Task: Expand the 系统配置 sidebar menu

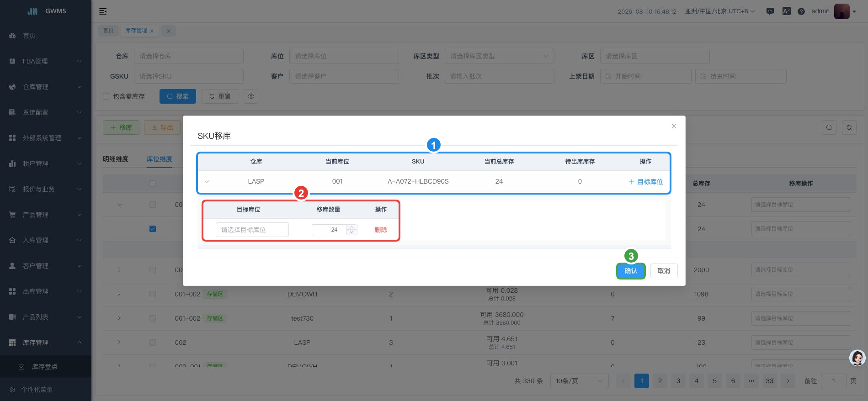Action: [46, 112]
